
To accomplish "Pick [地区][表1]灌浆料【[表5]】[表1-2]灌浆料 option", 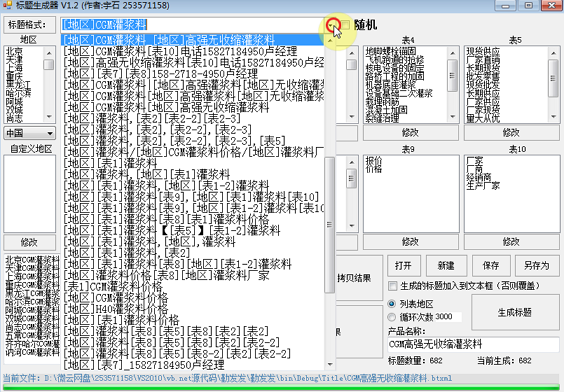I will (193, 231).
